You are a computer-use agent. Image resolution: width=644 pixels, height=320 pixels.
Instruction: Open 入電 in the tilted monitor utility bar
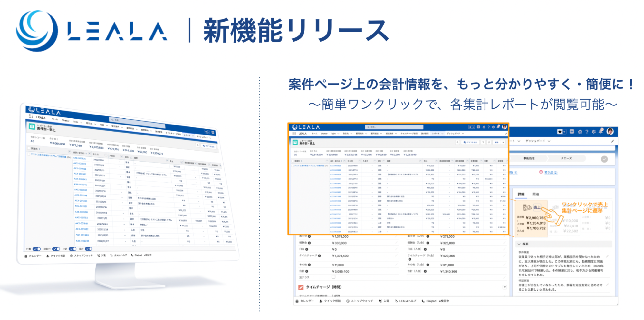click(x=101, y=255)
